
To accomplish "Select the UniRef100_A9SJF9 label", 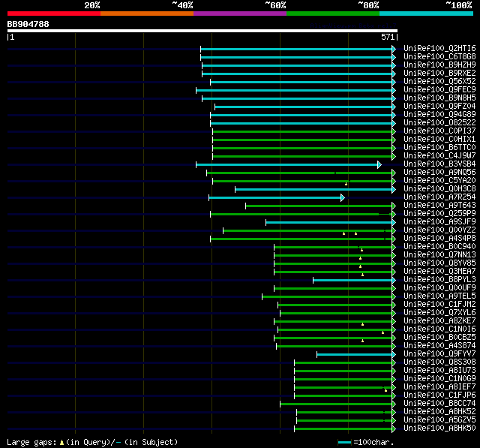I will [439, 222].
